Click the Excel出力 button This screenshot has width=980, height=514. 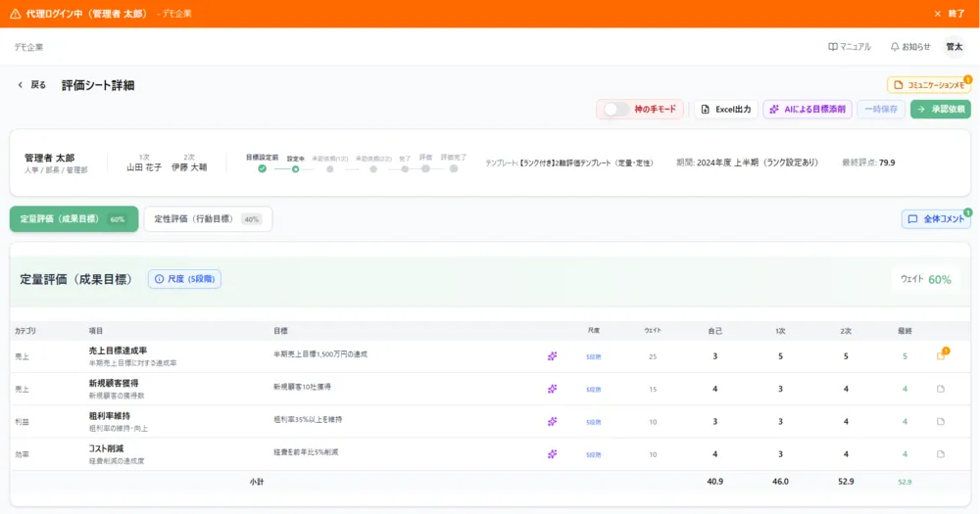(726, 110)
